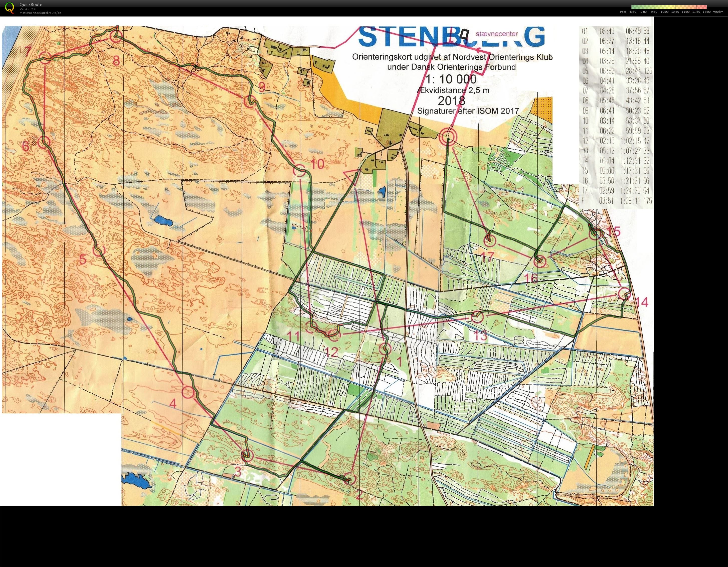This screenshot has width=728, height=567.
Task: Click the Signaturer efter ISOM 2017 text
Action: (468, 111)
